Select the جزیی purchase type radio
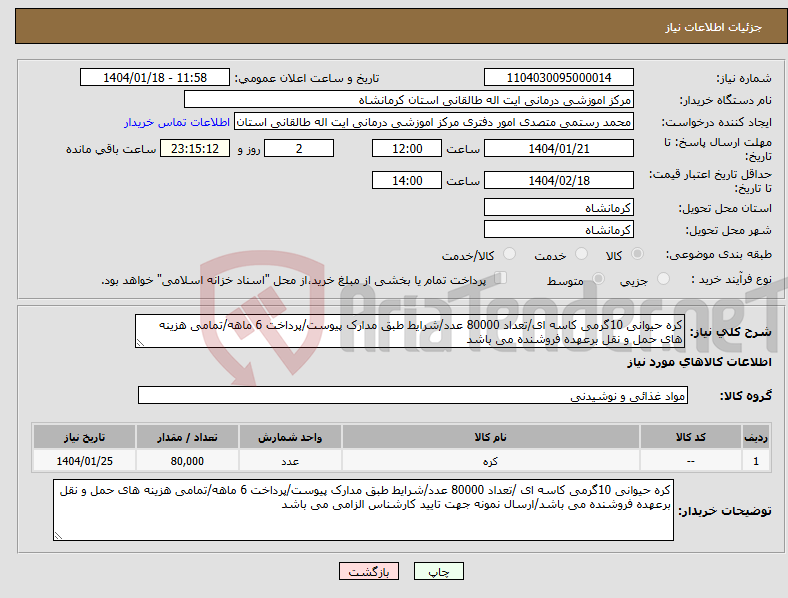 (x=663, y=278)
